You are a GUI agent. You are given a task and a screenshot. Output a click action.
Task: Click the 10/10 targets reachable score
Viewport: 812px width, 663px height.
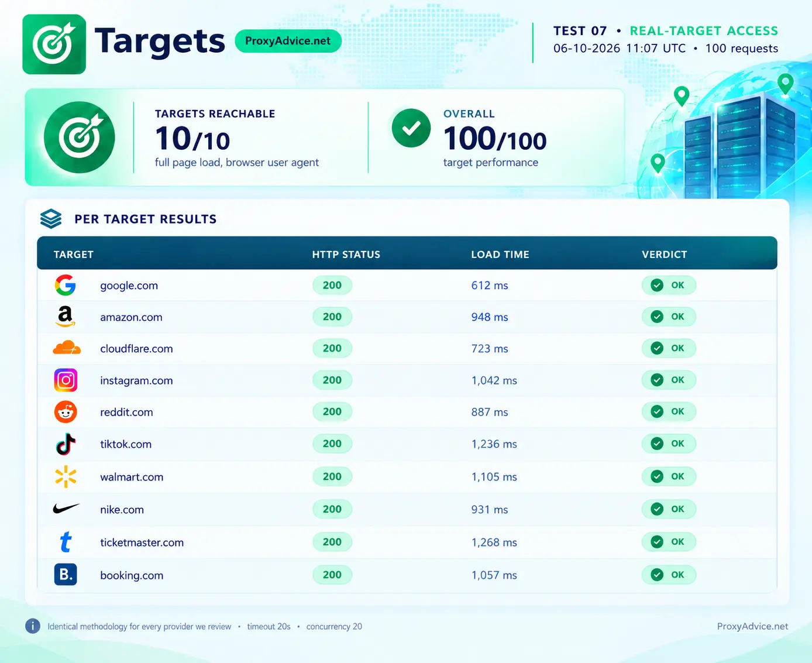click(x=192, y=139)
